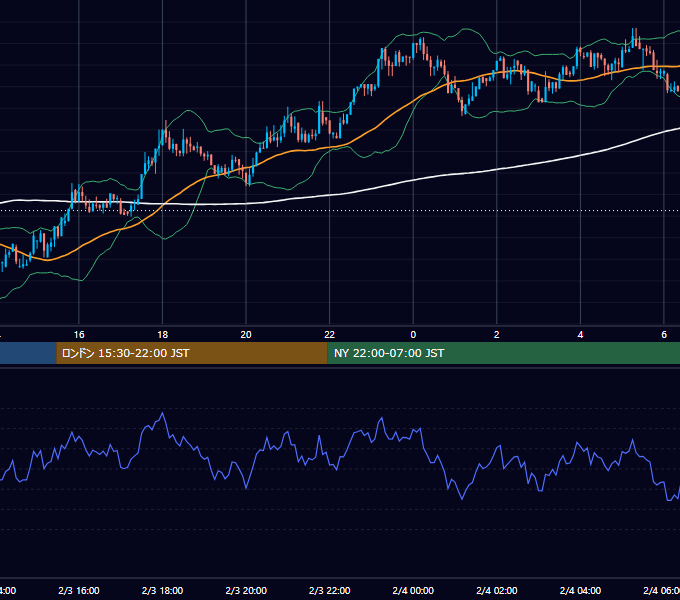Click the ロンドン 15:30-22:00 JST session bar
Viewport: 680px width, 600px height.
(x=192, y=353)
